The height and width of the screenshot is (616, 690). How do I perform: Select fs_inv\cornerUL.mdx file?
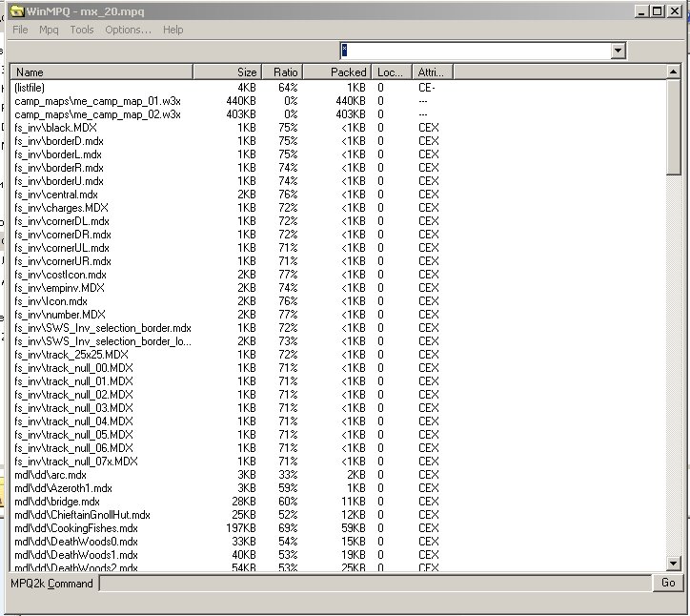click(62, 248)
